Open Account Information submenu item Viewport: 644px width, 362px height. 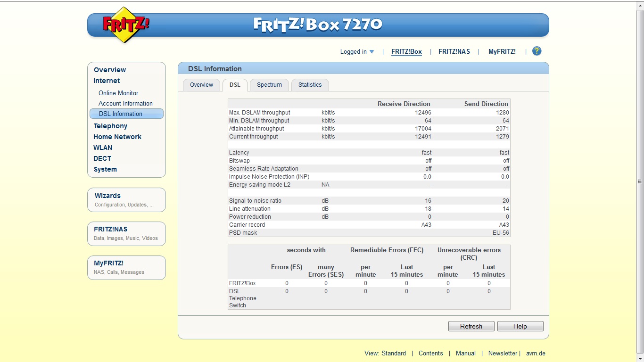pyautogui.click(x=125, y=103)
